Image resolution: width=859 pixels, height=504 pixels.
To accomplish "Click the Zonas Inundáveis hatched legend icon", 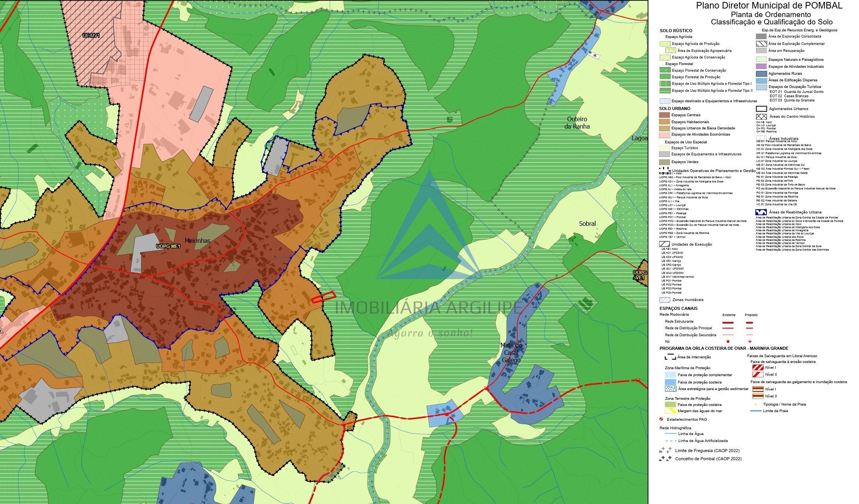I will [664, 300].
